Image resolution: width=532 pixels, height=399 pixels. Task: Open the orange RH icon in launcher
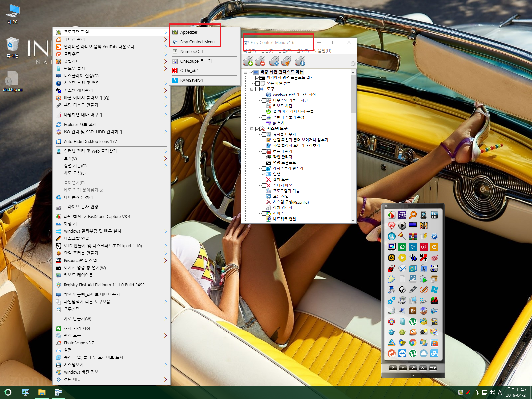click(x=424, y=226)
